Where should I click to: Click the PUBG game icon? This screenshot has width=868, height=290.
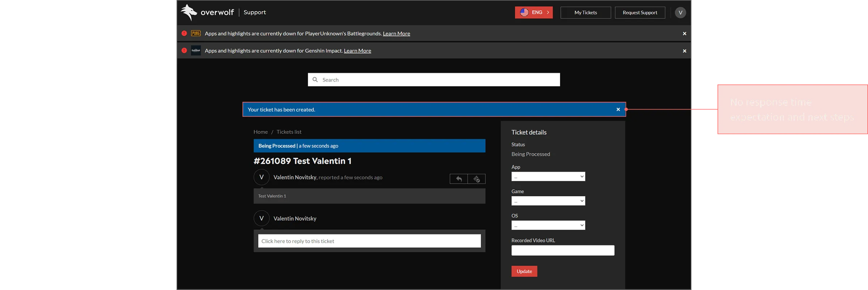coord(196,33)
